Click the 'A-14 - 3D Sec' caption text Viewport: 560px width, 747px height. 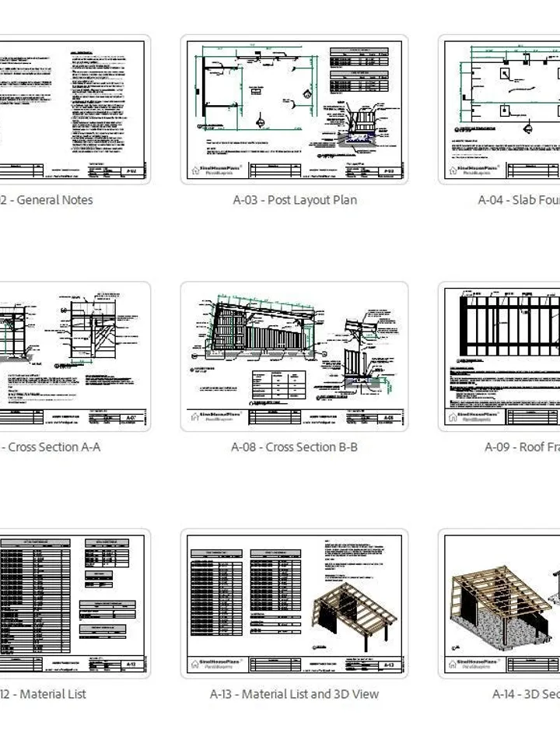point(527,694)
